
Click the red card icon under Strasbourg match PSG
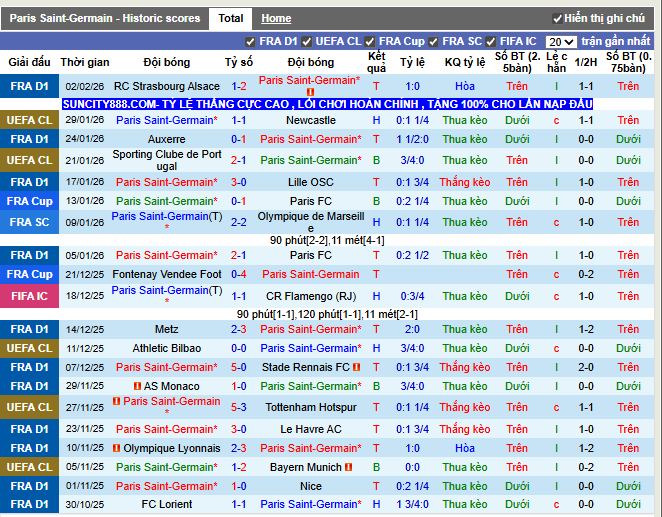click(x=310, y=92)
